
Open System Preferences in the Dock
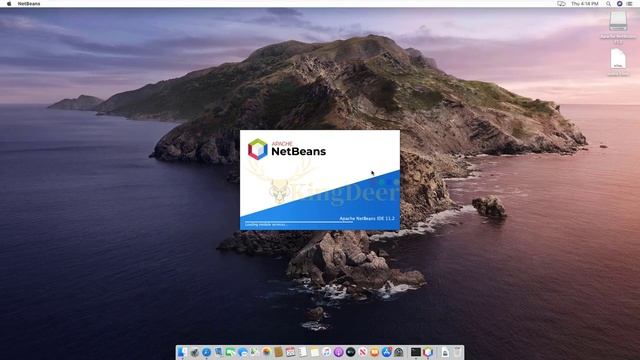(x=399, y=352)
